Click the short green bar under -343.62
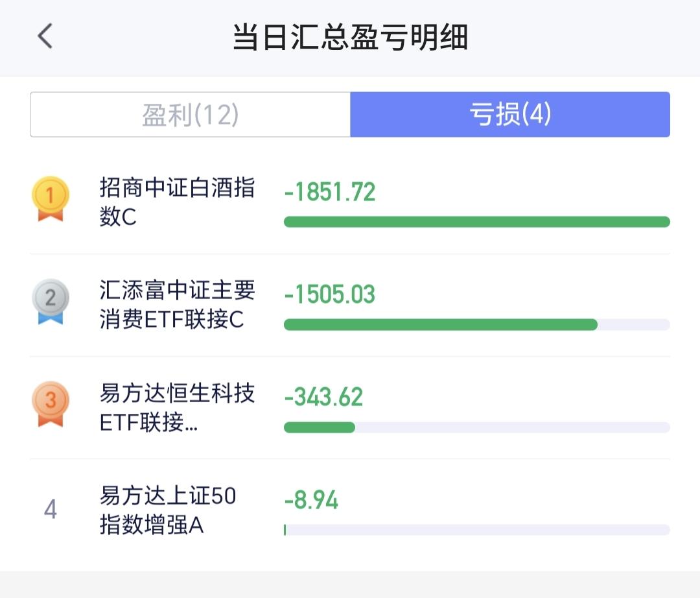 coord(320,427)
